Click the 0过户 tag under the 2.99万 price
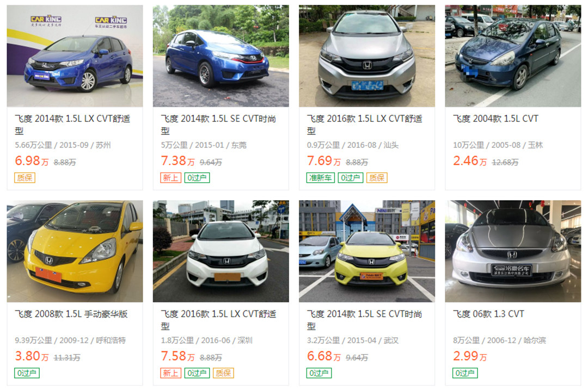The image size is (588, 390). [465, 373]
